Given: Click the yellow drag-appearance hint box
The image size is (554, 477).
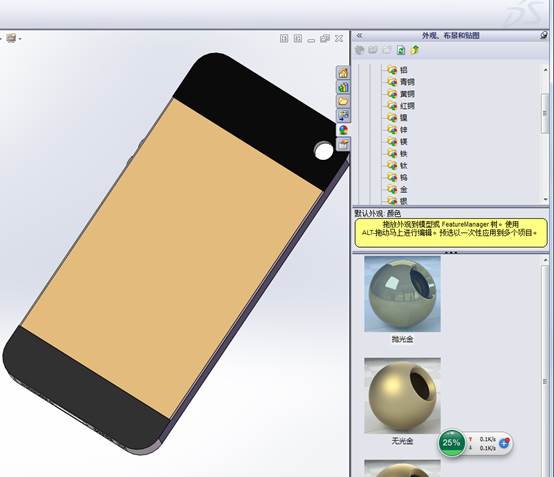Looking at the screenshot, I should click(x=451, y=232).
